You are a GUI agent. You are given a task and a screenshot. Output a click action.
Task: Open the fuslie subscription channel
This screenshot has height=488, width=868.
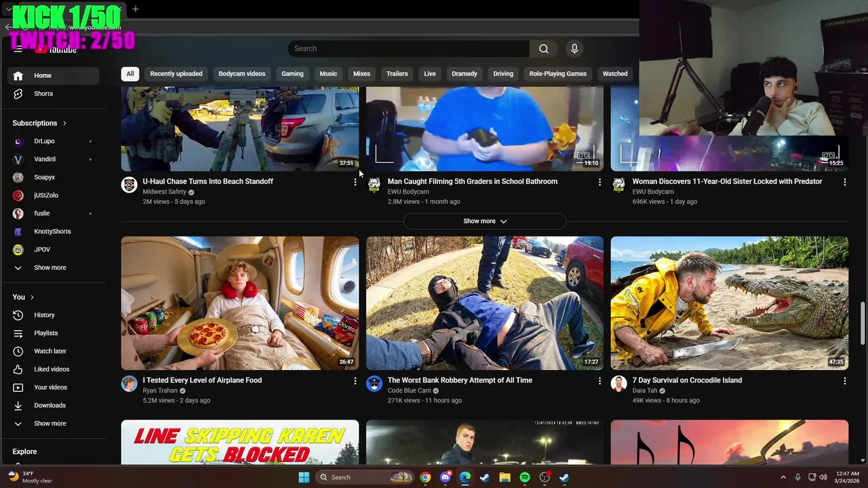coord(53,213)
